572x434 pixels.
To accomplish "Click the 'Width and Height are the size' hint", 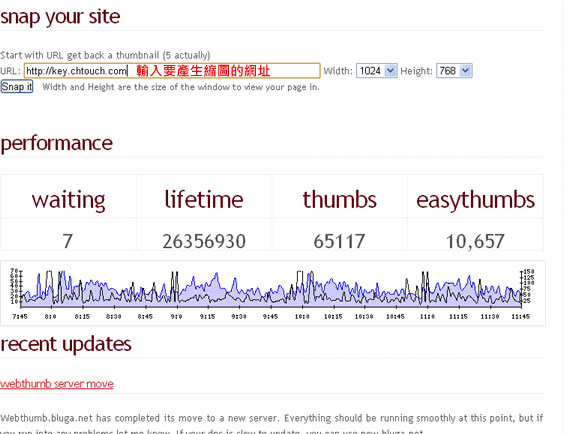I will [x=181, y=87].
